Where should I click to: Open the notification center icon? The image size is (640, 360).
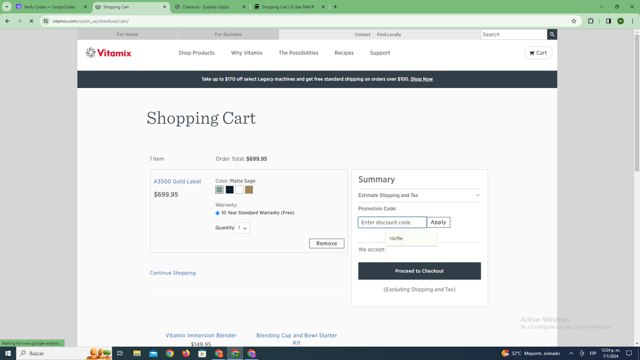629,353
